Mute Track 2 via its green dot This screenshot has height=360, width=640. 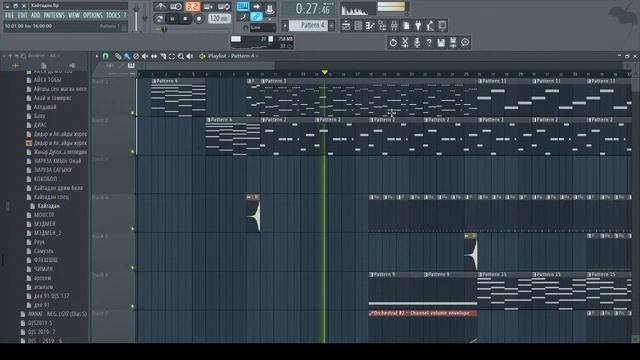point(132,152)
